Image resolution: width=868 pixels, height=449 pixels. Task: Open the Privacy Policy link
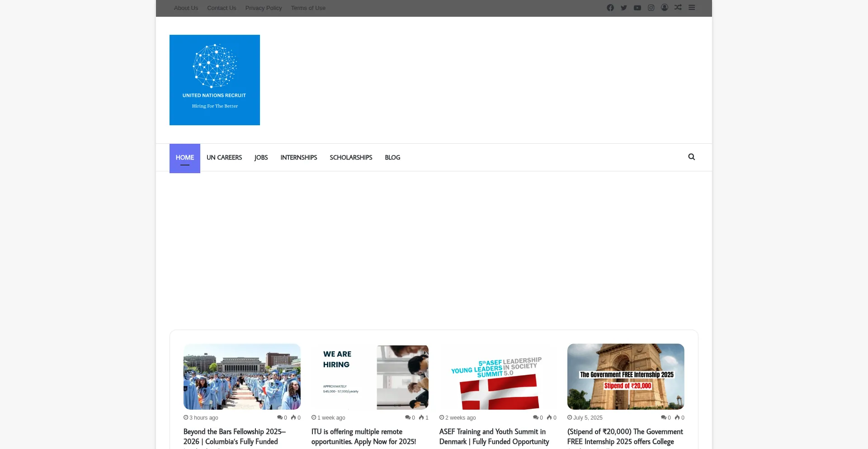(264, 8)
